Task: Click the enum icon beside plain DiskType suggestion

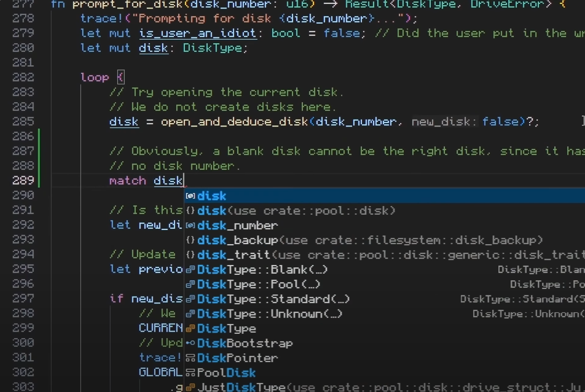Action: [190, 329]
